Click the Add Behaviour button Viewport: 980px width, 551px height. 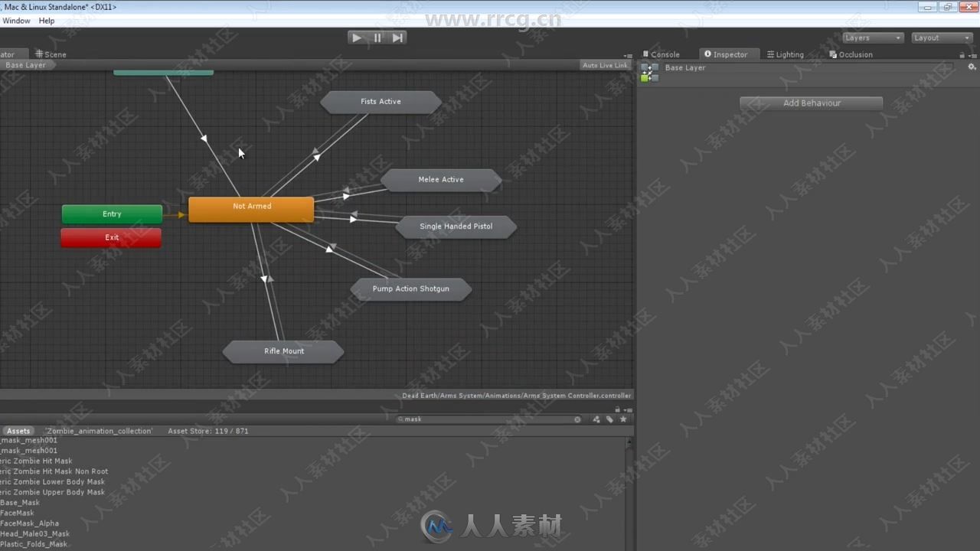pyautogui.click(x=812, y=103)
